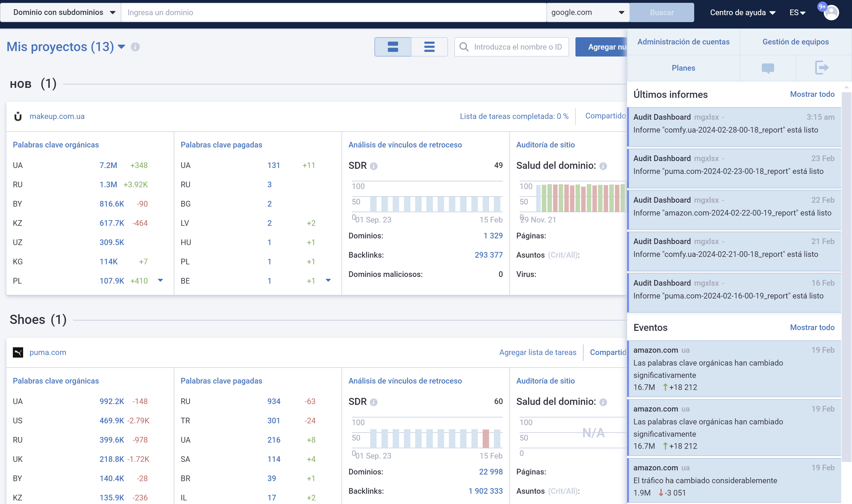Expand the Mis proyectos dropdown
Screen dimensions: 852x504
[121, 47]
